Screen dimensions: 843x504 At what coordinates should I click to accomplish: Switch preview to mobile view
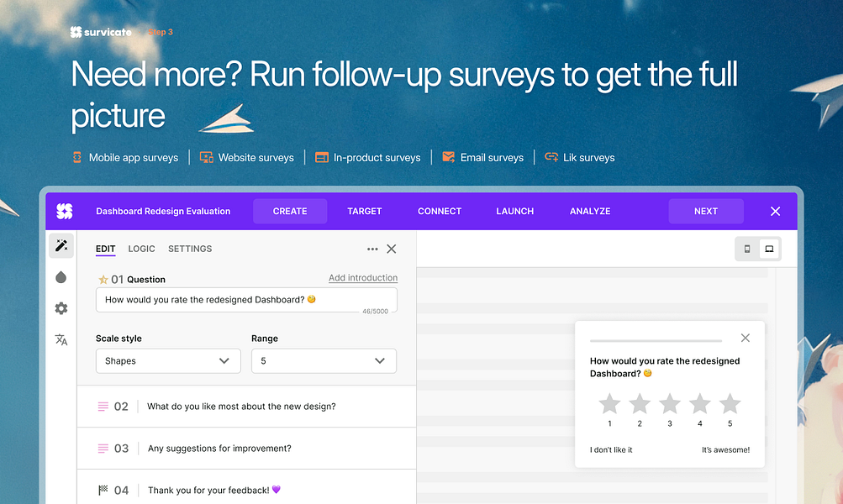746,249
